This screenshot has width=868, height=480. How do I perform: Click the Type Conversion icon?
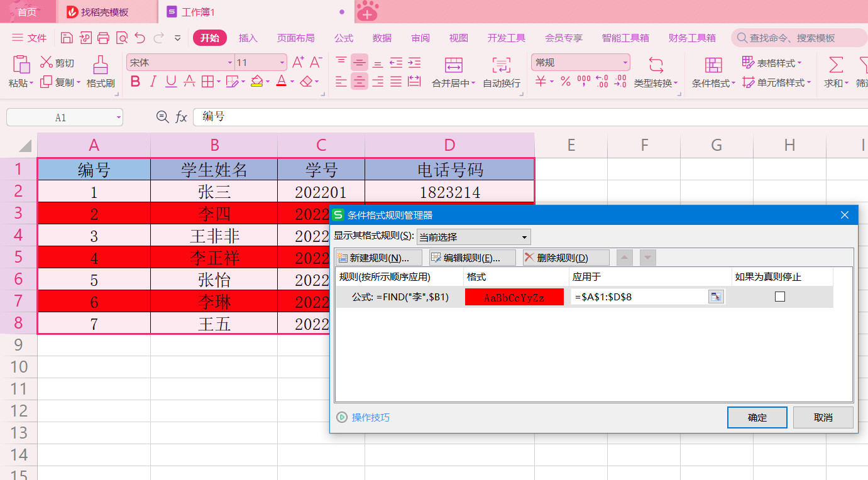[656, 65]
